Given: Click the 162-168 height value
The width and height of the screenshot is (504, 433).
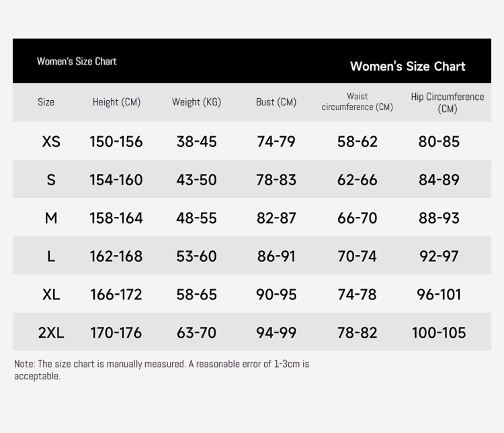Looking at the screenshot, I should pos(116,256).
